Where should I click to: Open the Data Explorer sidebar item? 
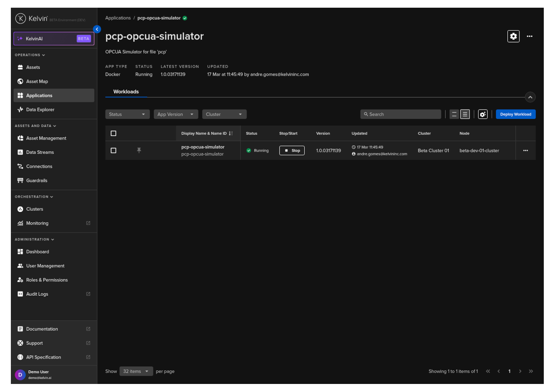[40, 110]
